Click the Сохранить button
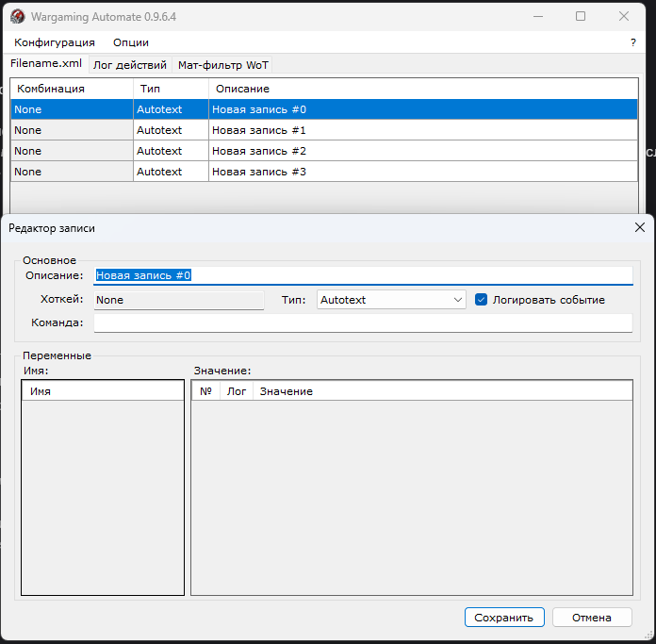The height and width of the screenshot is (644, 656). tap(504, 618)
